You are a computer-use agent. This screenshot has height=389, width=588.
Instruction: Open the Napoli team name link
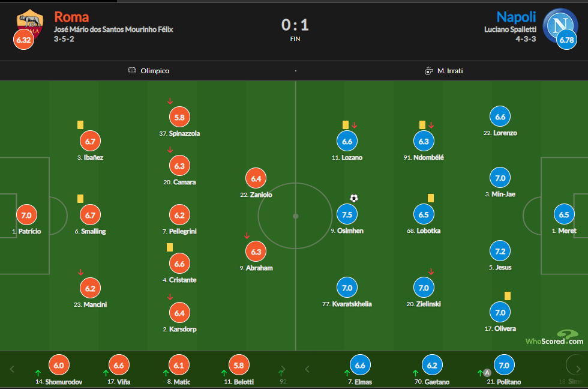pyautogui.click(x=516, y=17)
